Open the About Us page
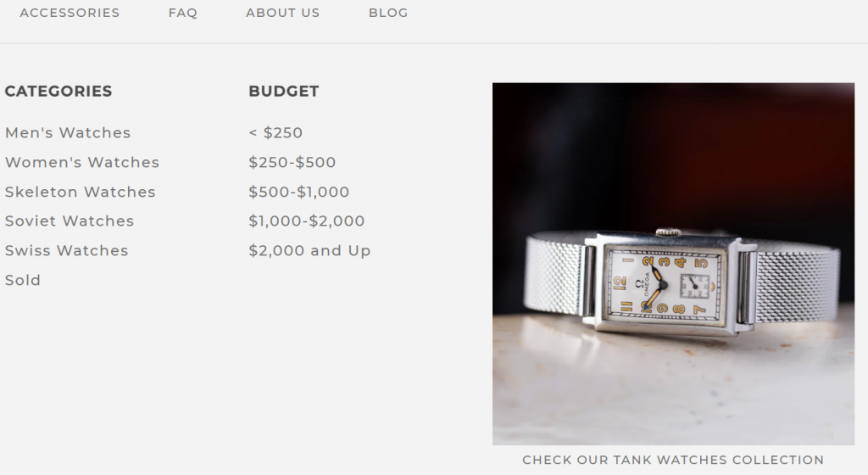Image resolution: width=868 pixels, height=475 pixels. (283, 13)
